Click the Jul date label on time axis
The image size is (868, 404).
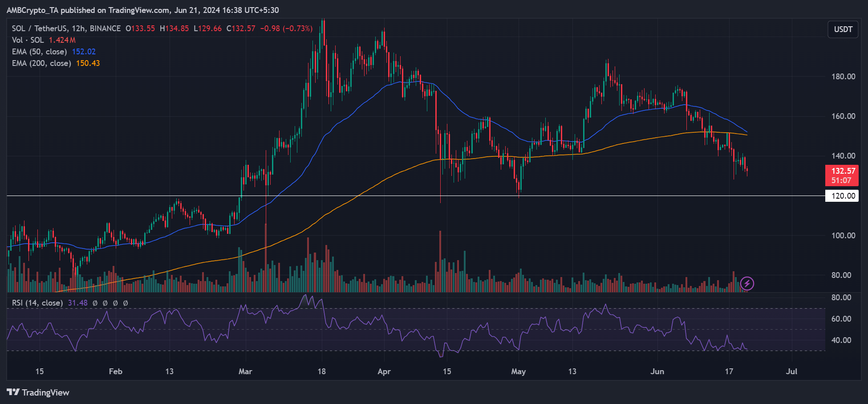tap(791, 371)
